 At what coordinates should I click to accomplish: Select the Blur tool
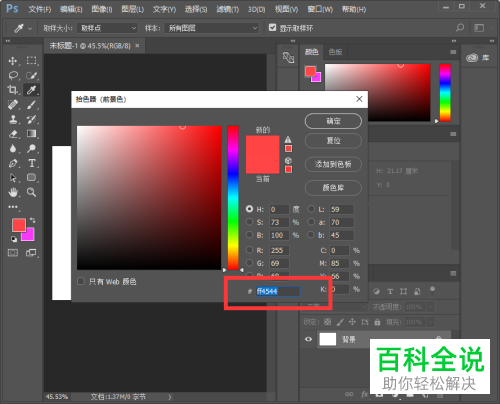click(13, 148)
